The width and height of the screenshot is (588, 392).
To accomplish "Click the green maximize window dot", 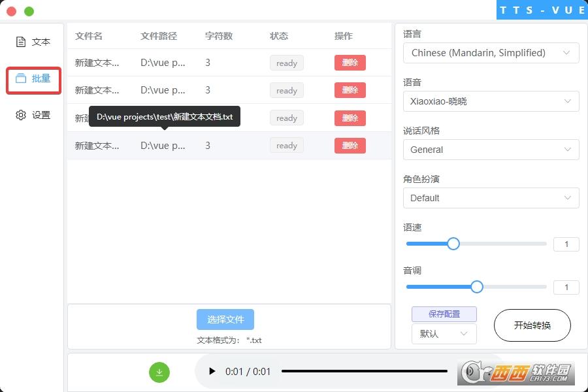I will [29, 11].
